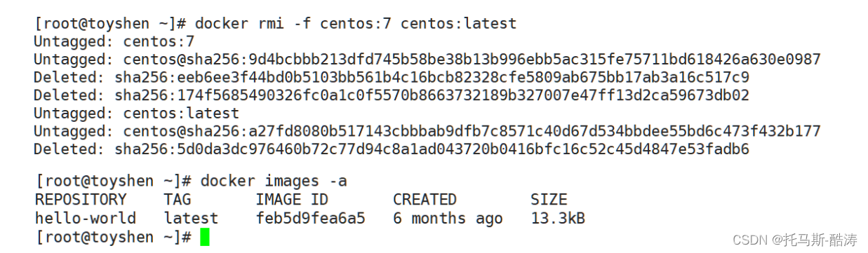
Task: Click the image ID feb5d9fea6a5
Action: (310, 218)
